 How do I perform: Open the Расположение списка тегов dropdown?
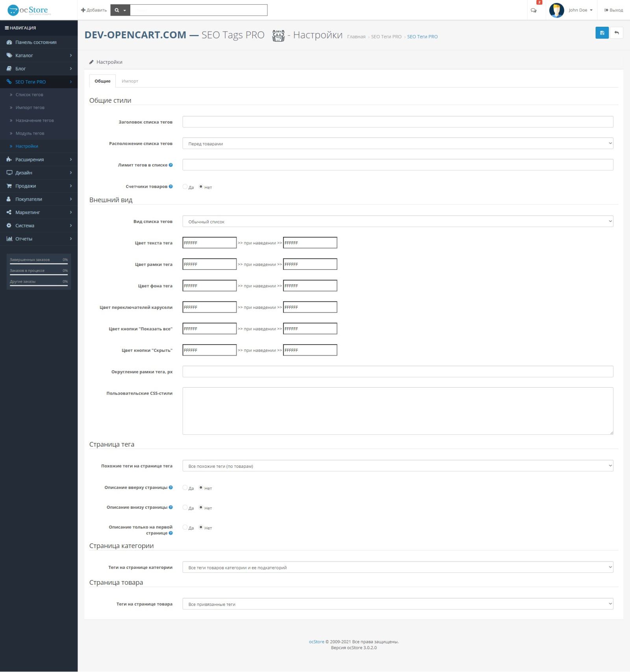tap(398, 143)
